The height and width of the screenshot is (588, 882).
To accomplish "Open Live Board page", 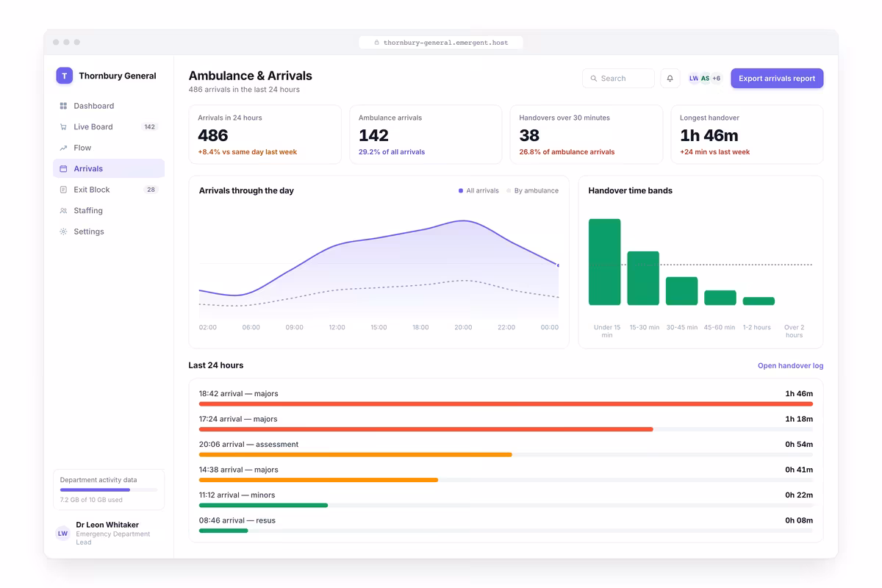I will click(x=109, y=127).
